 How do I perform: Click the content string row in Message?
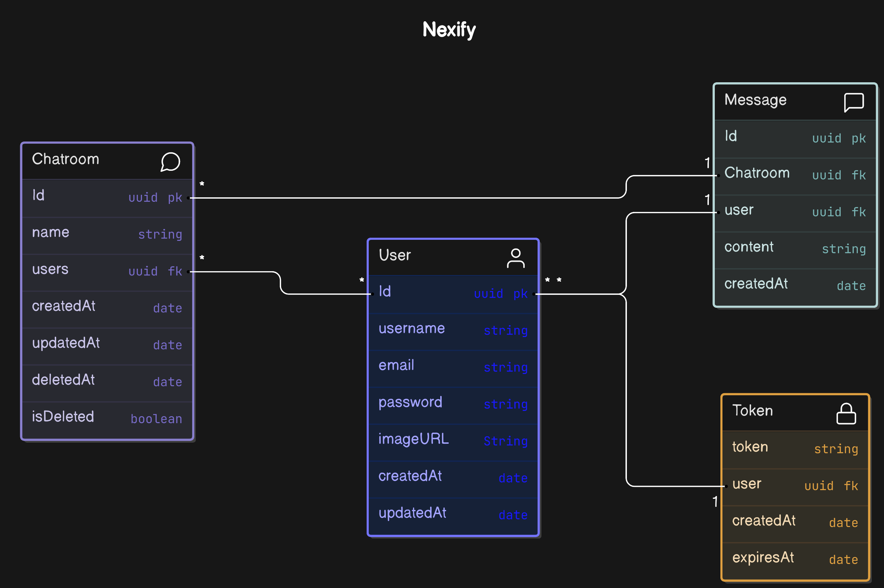click(795, 247)
